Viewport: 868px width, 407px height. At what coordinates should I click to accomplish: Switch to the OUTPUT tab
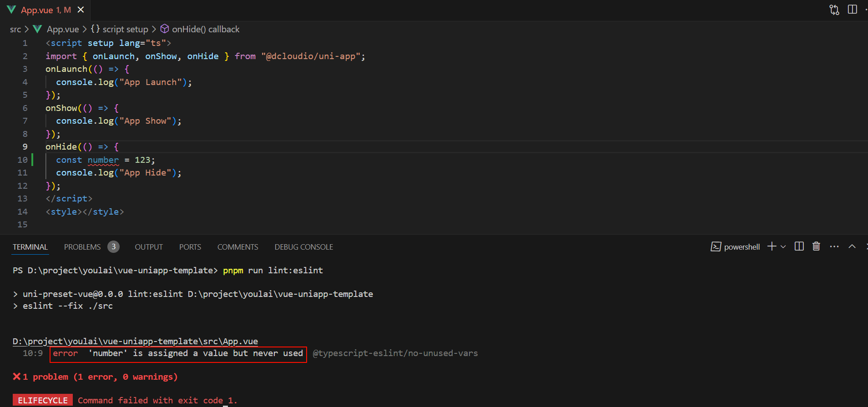coord(149,247)
